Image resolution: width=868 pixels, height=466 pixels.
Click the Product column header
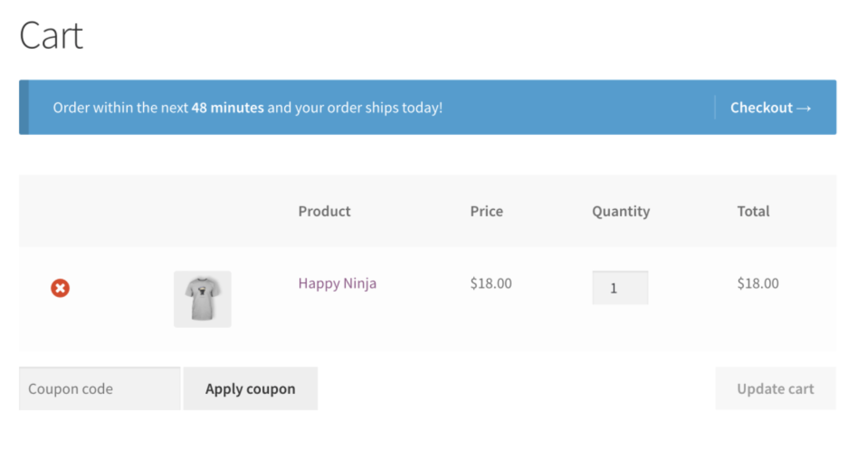click(x=324, y=211)
